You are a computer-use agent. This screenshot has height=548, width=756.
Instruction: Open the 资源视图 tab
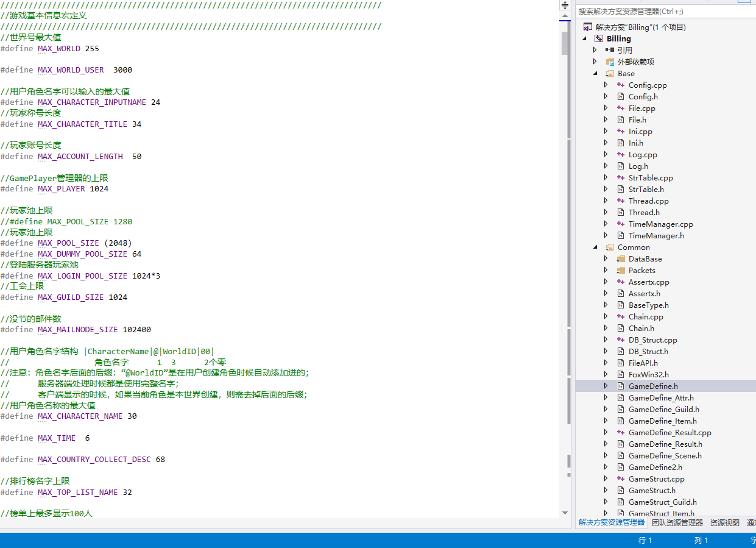[724, 522]
